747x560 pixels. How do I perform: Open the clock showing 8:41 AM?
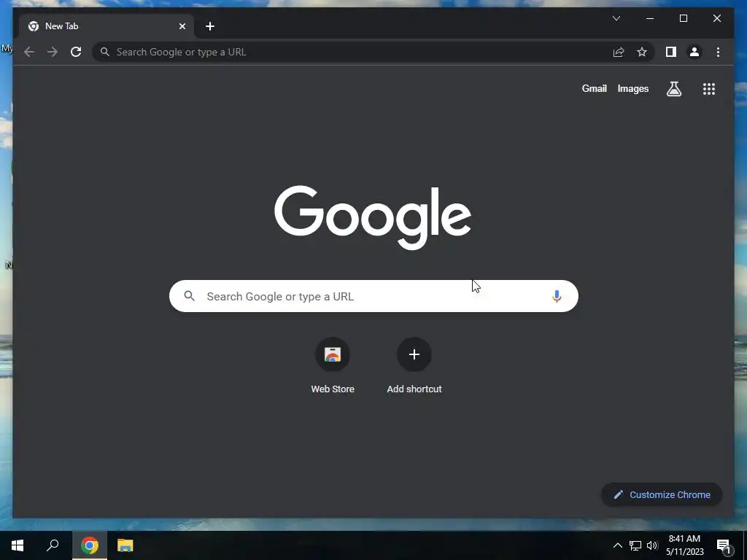pyautogui.click(x=684, y=545)
